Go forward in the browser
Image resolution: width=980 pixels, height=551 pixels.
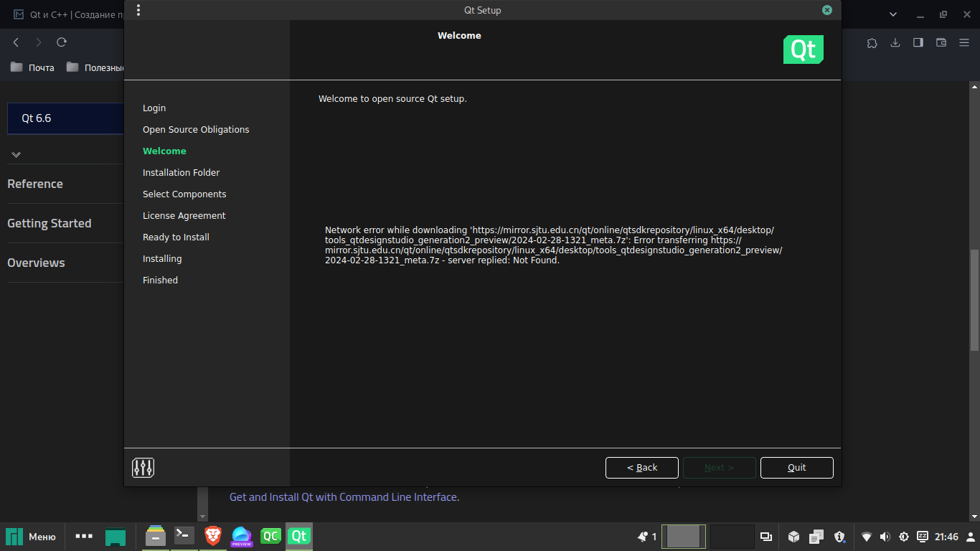[39, 42]
